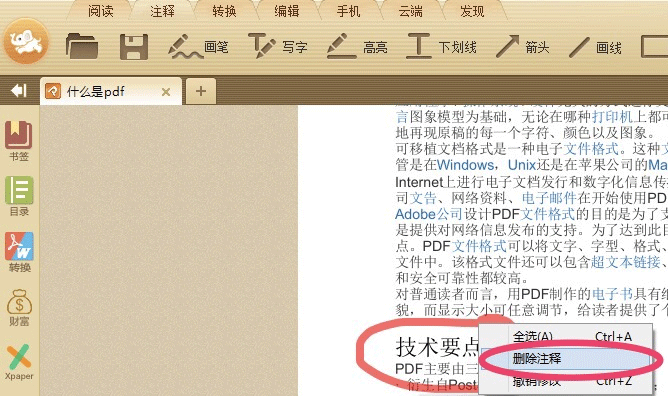Image resolution: width=668 pixels, height=396 pixels.
Task: Switch to the 阅读 tab
Action: click(x=101, y=11)
